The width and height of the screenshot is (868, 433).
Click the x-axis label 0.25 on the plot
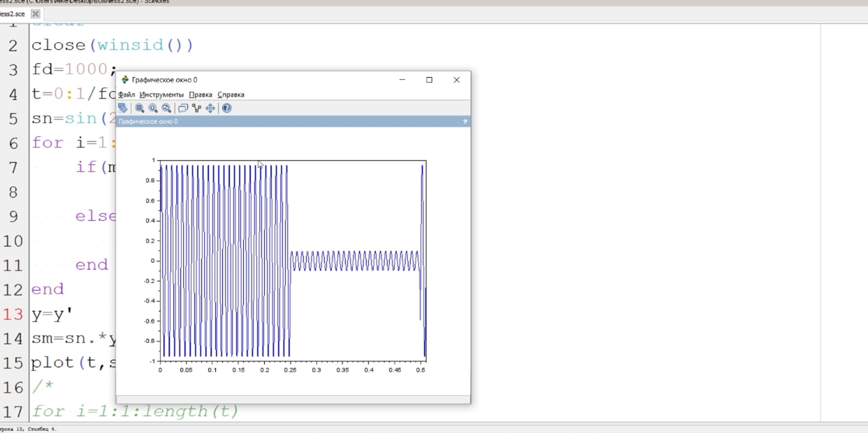pos(290,370)
